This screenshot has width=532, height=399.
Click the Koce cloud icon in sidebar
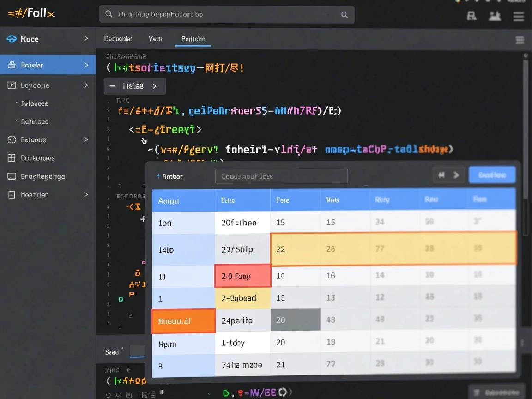click(x=12, y=39)
